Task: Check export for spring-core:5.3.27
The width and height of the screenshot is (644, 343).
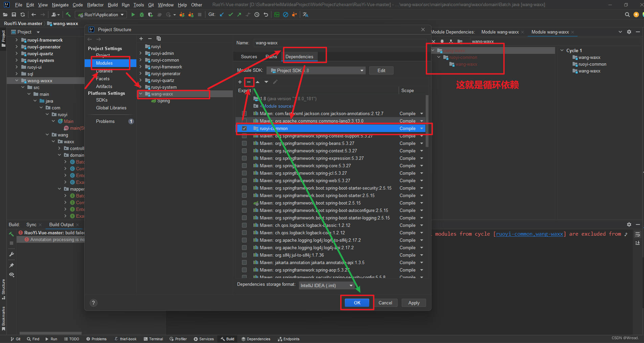Action: click(x=244, y=166)
